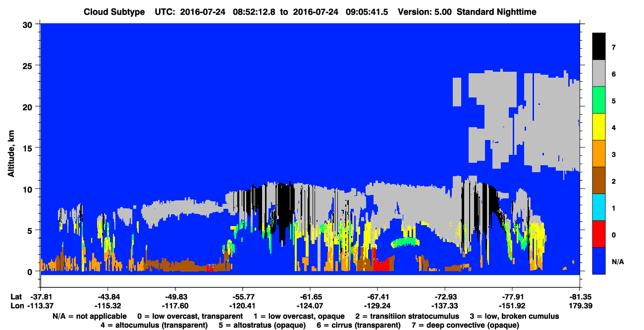The width and height of the screenshot is (644, 330).
Task: Click legend text '2 = transitiion stratocumulus'
Action: click(x=408, y=316)
